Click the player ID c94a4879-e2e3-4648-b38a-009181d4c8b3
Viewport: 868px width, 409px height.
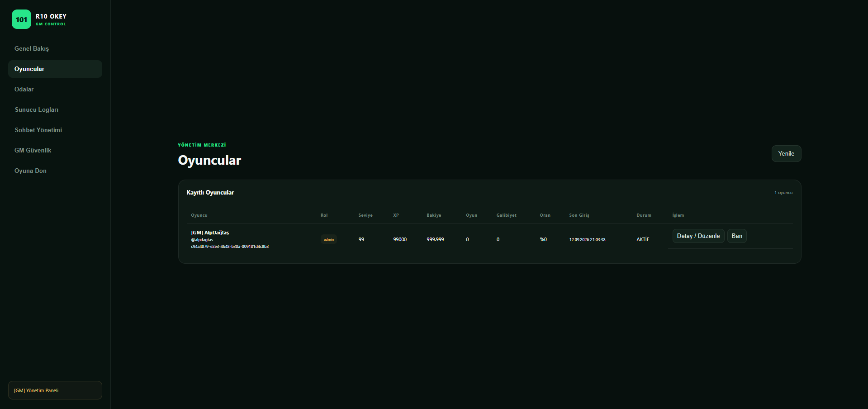click(230, 247)
